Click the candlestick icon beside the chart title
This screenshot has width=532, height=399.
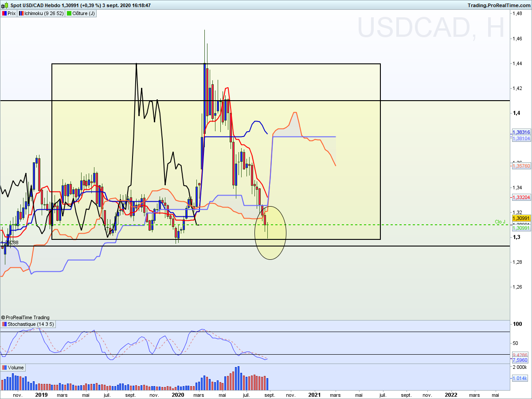click(x=5, y=5)
